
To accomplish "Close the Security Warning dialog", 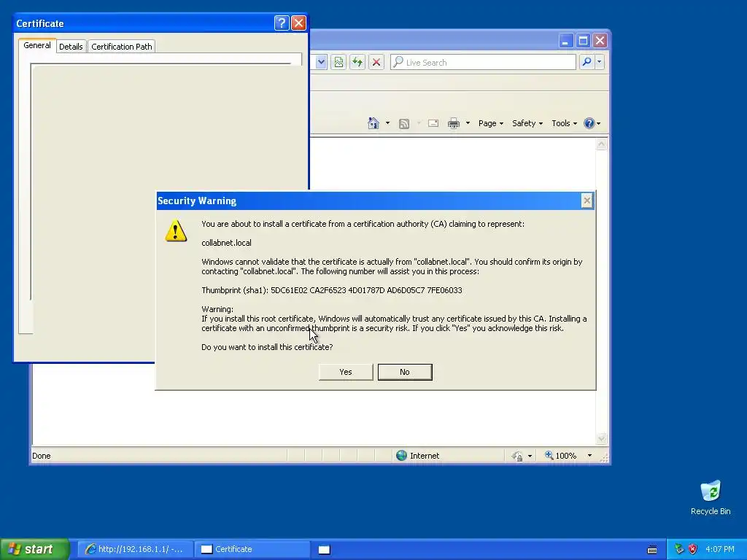I will point(587,201).
